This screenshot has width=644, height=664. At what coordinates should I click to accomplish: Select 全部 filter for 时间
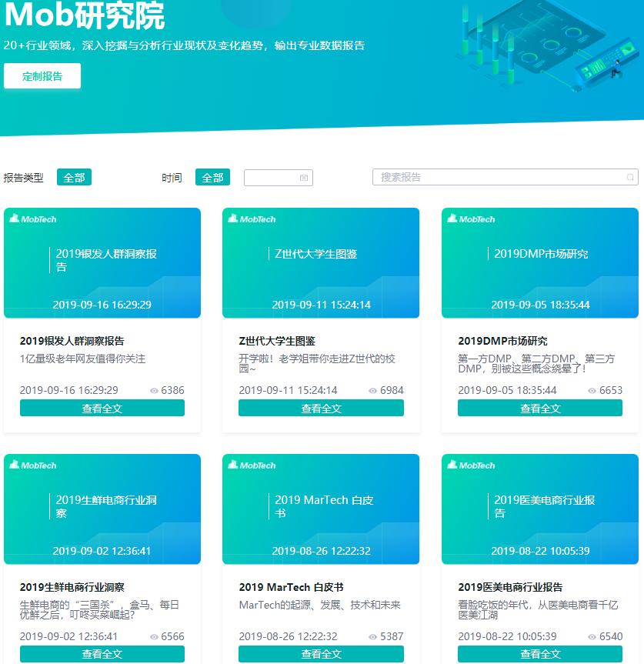point(212,178)
